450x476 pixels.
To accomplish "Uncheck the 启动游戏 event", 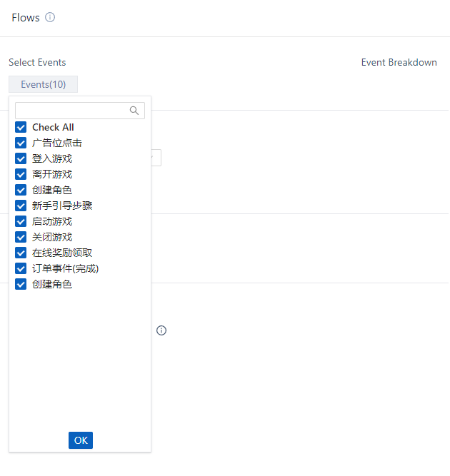I will [21, 221].
